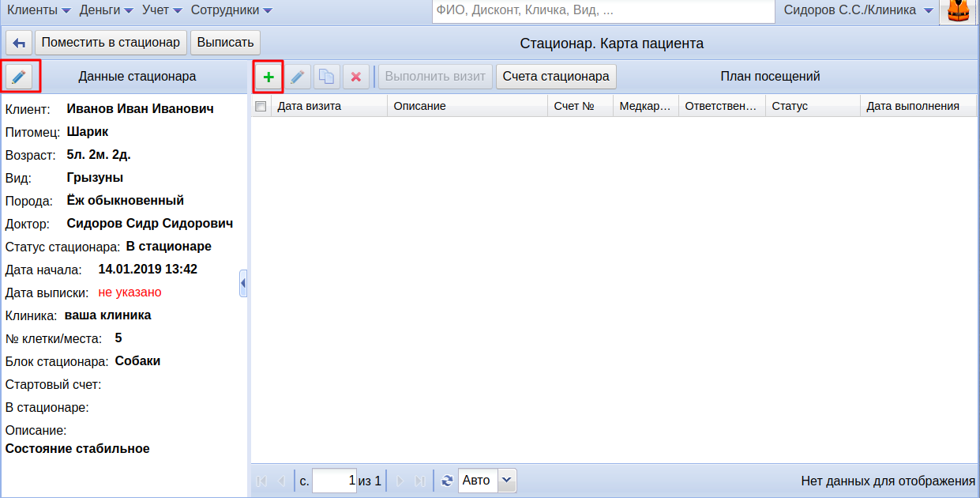
Task: Open the Деньги menu
Action: [106, 10]
